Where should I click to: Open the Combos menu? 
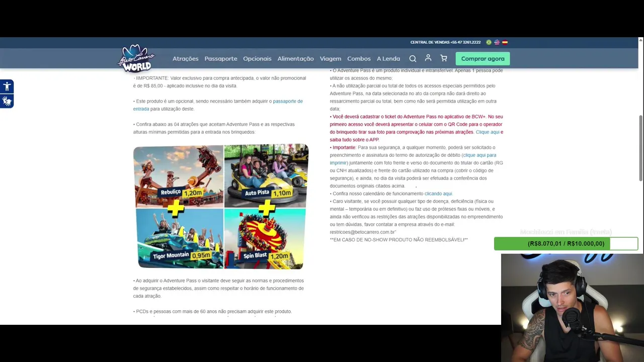[x=359, y=59]
